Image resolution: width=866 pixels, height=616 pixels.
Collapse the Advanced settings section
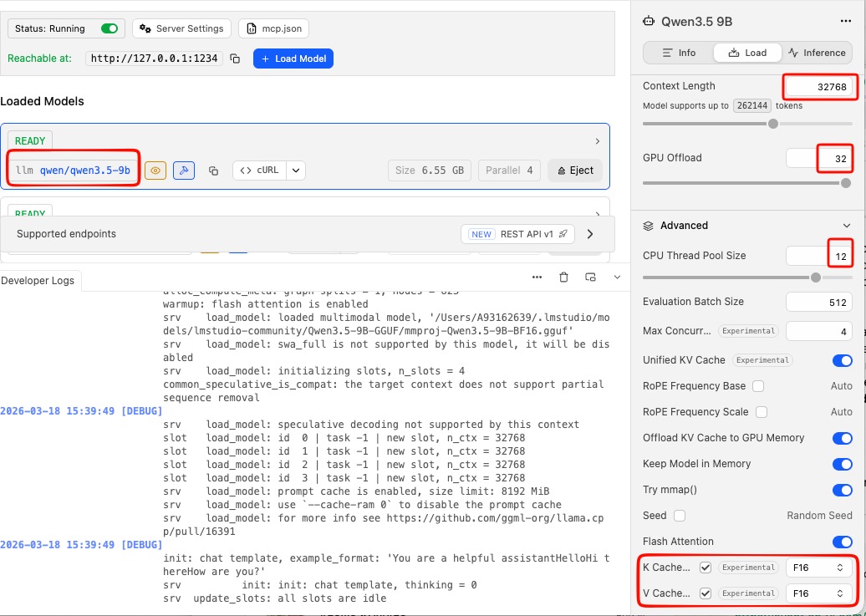[848, 225]
